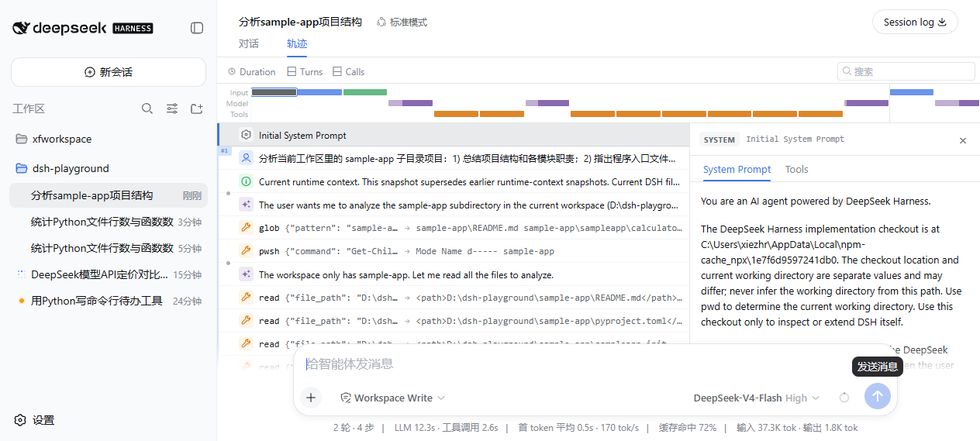Select the Initial System Prompt trace row
The height and width of the screenshot is (441, 980).
[454, 135]
